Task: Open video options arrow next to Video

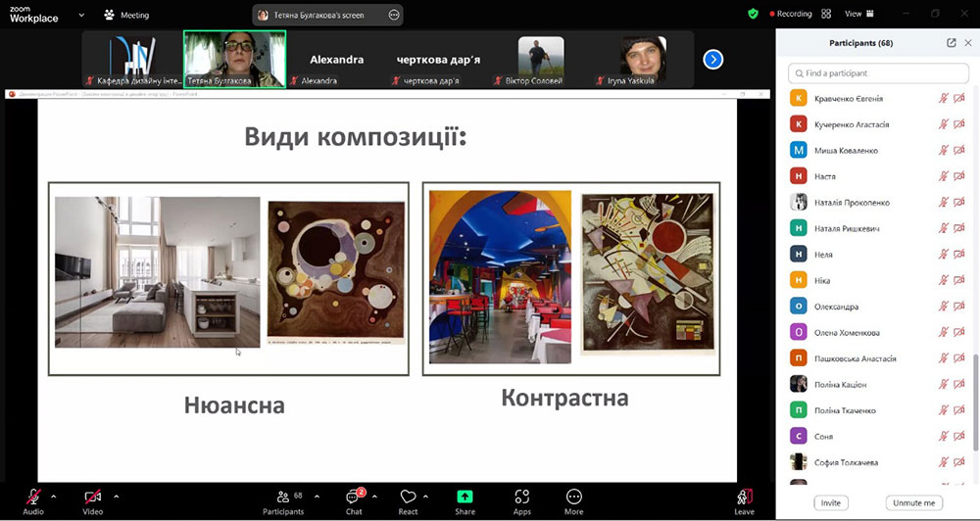Action: (117, 497)
